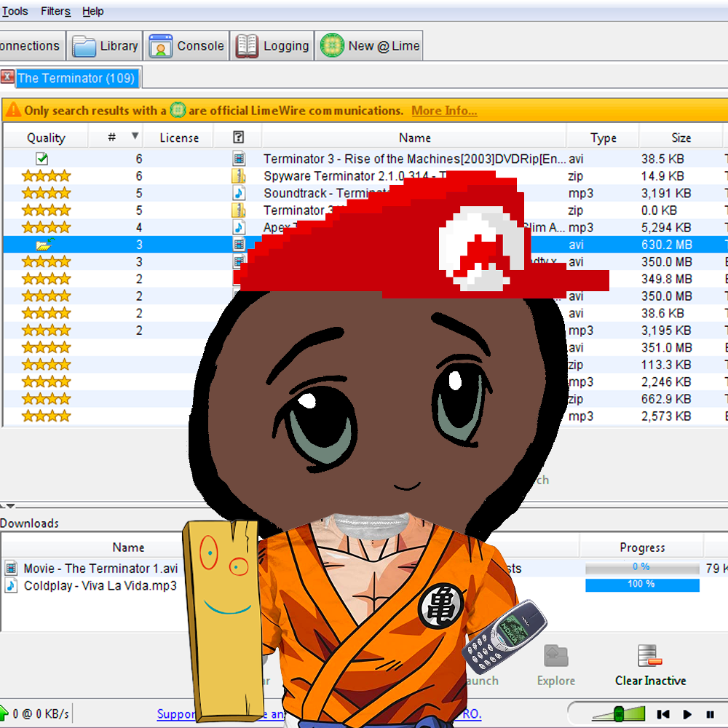Sort results by Name column
The image size is (728, 728).
415,138
